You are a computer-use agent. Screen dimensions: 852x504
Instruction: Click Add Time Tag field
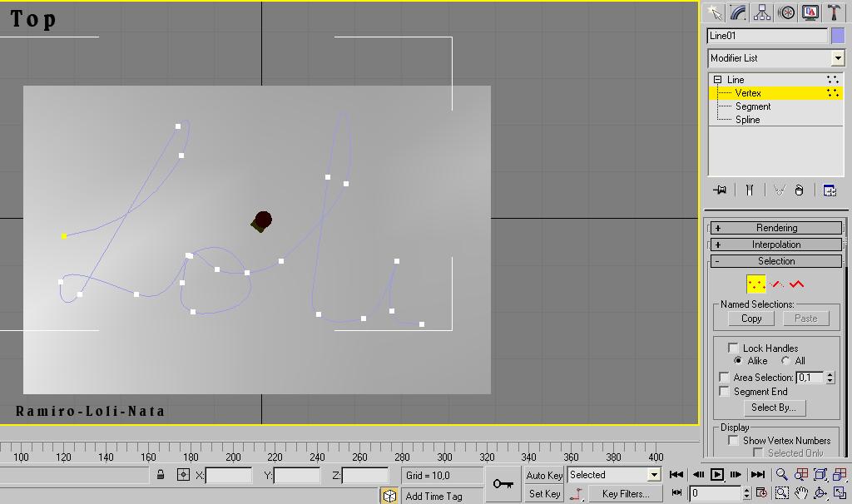point(443,496)
